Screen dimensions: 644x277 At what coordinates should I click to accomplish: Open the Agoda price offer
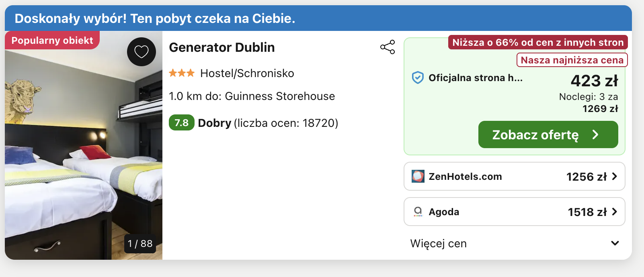[514, 212]
